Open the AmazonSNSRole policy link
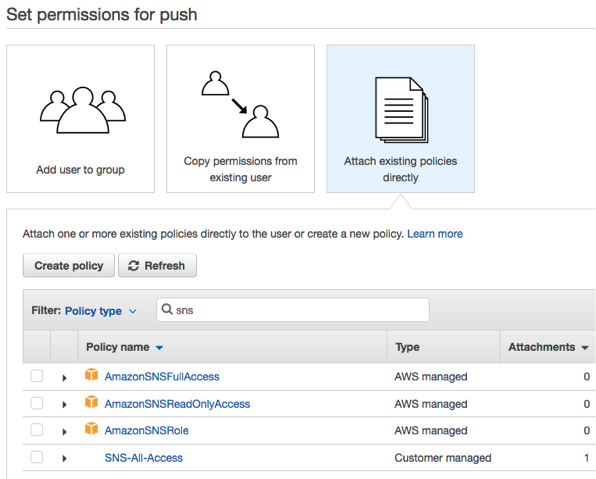 (146, 430)
